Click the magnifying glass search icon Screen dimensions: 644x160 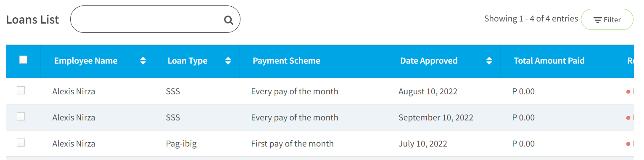pos(228,20)
